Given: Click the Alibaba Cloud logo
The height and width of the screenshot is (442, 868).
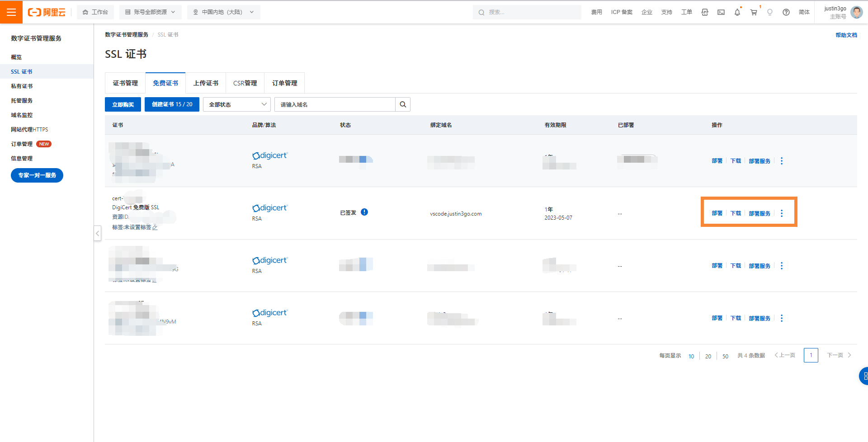Looking at the screenshot, I should click(x=47, y=12).
